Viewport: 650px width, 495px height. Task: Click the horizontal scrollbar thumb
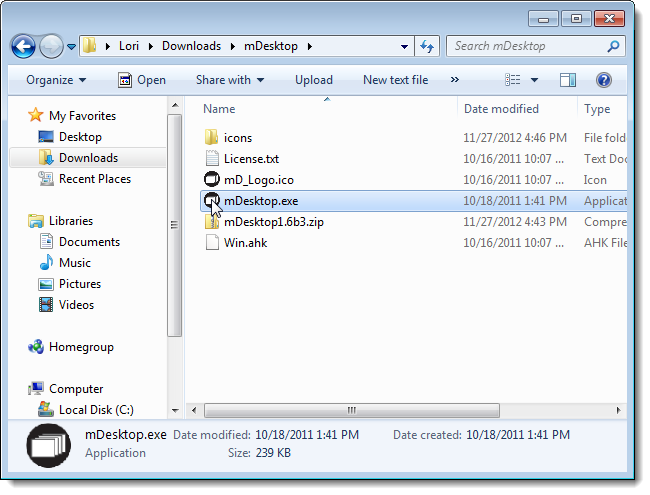352,410
